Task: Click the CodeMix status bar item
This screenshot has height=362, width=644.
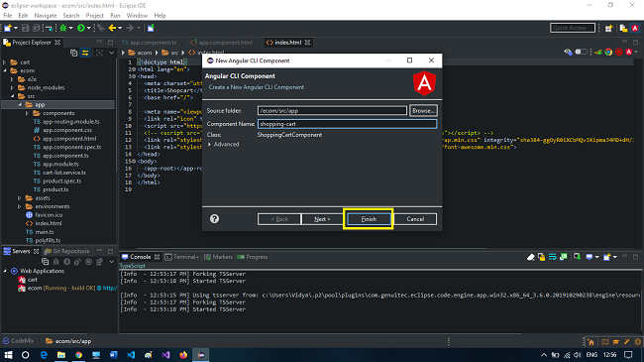Action: (x=18, y=341)
